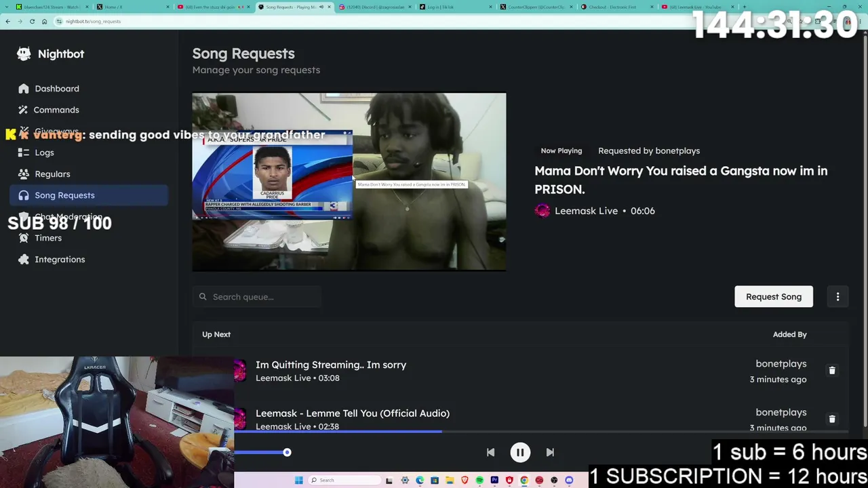Click the now playing song title 'Mama Don't Worry'

click(x=681, y=180)
